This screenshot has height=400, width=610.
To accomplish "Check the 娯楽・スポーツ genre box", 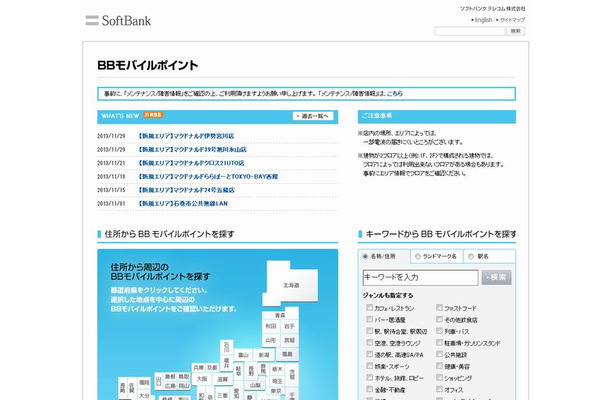I will [x=370, y=366].
